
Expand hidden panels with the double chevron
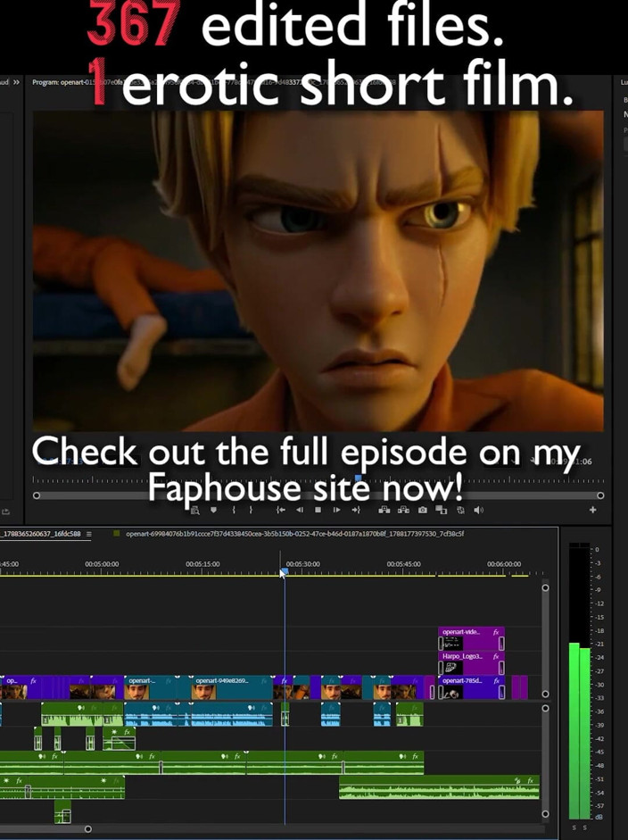point(16,82)
